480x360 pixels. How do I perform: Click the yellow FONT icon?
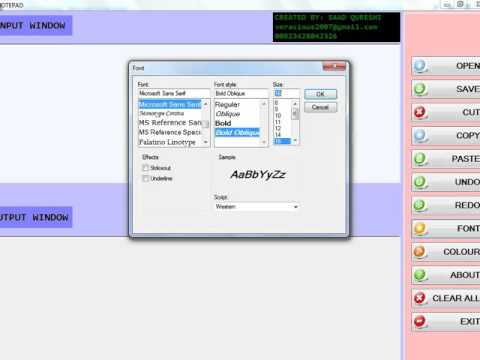(x=420, y=229)
